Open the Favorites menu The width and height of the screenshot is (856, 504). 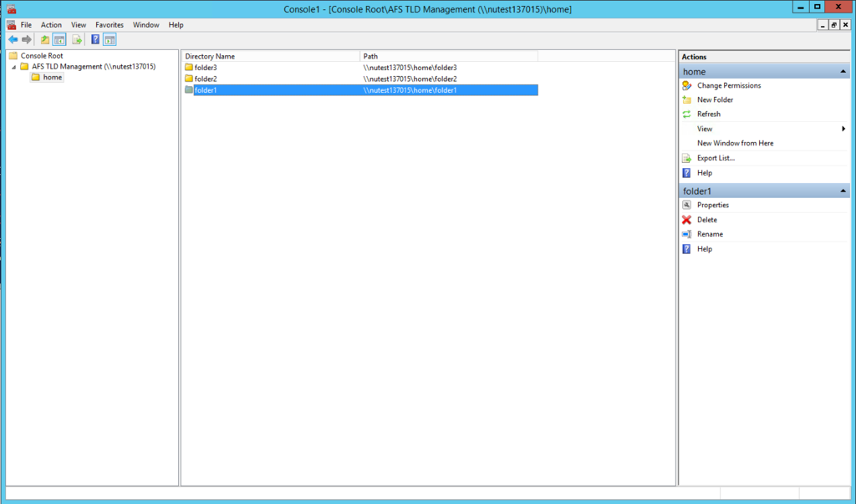pos(110,24)
